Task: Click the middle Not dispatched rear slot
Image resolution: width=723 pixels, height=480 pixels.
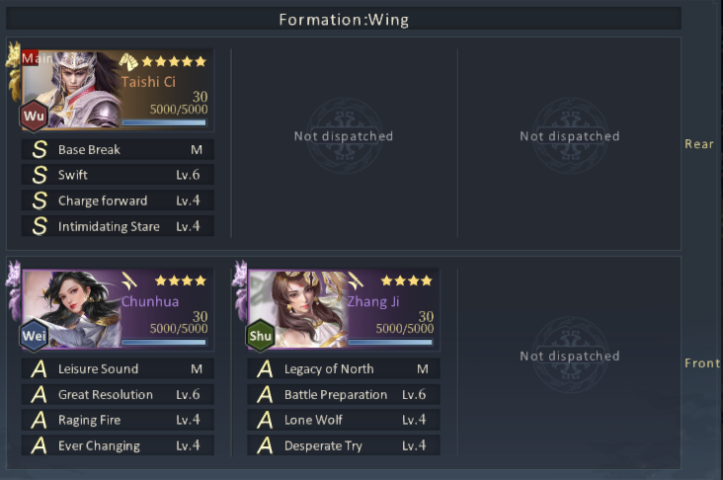Action: [344, 136]
